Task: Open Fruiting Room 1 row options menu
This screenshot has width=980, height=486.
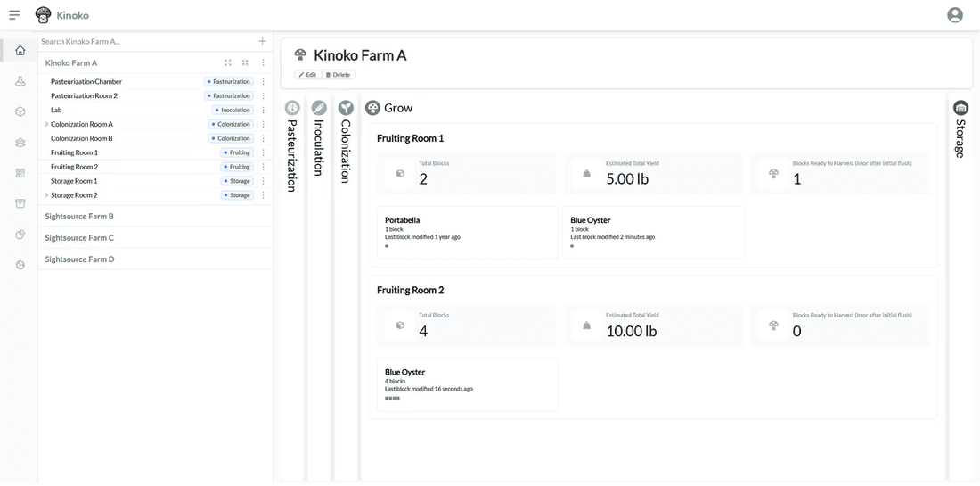Action: coord(263,152)
